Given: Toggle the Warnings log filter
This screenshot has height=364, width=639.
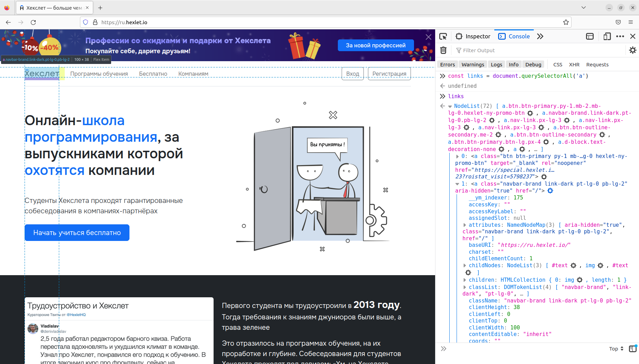Looking at the screenshot, I should coord(472,64).
